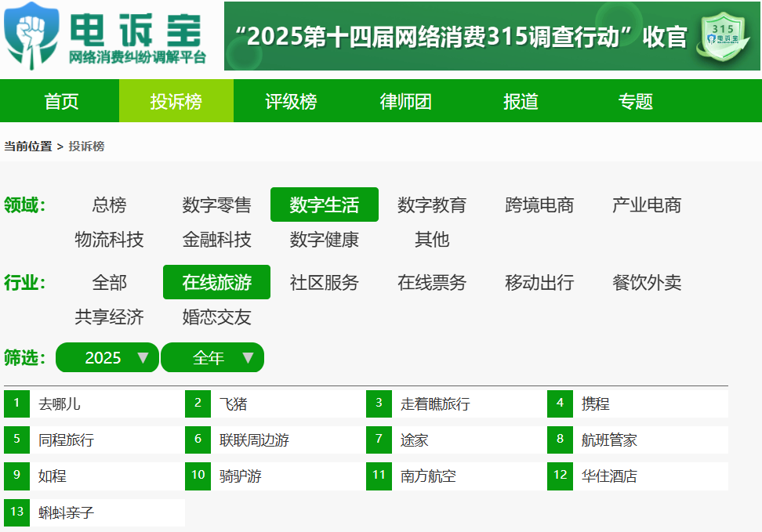The height and width of the screenshot is (532, 762).
Task: Open the 2025 year dropdown
Action: click(107, 357)
